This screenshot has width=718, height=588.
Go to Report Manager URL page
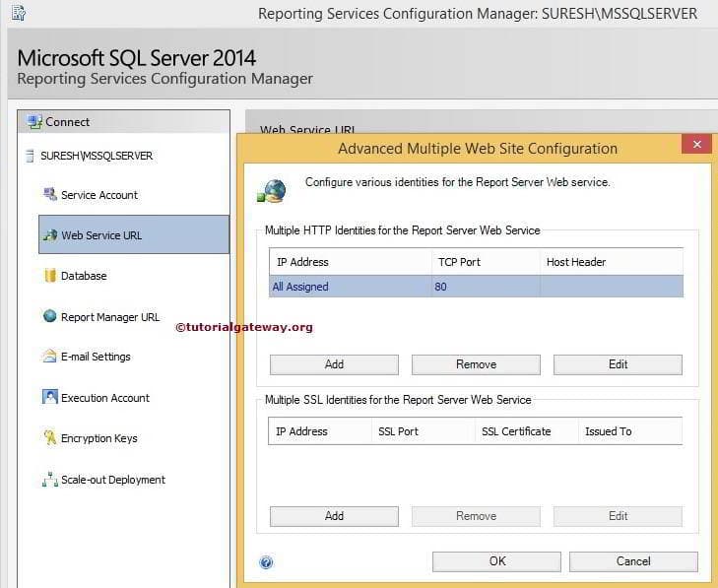(110, 317)
